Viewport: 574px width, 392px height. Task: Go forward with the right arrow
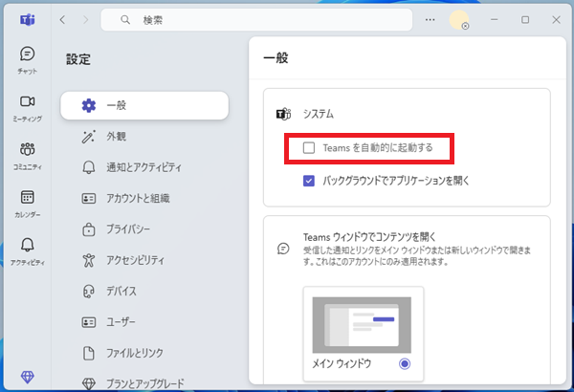(86, 20)
